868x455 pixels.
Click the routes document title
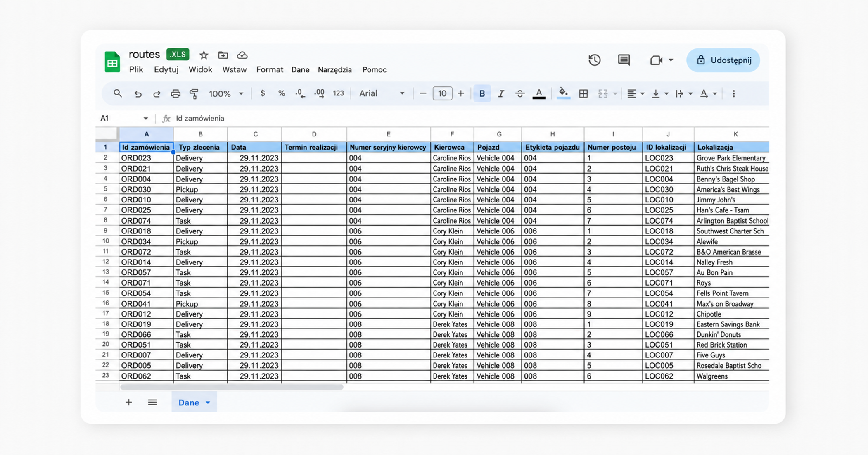tap(144, 55)
